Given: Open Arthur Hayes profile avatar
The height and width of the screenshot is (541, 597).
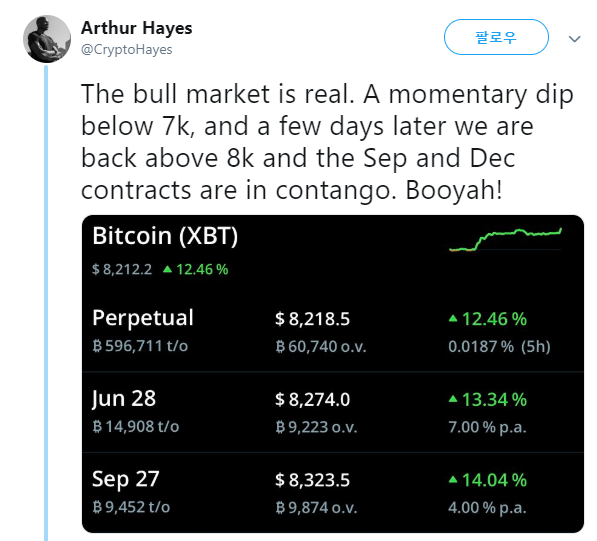Looking at the screenshot, I should [47, 39].
